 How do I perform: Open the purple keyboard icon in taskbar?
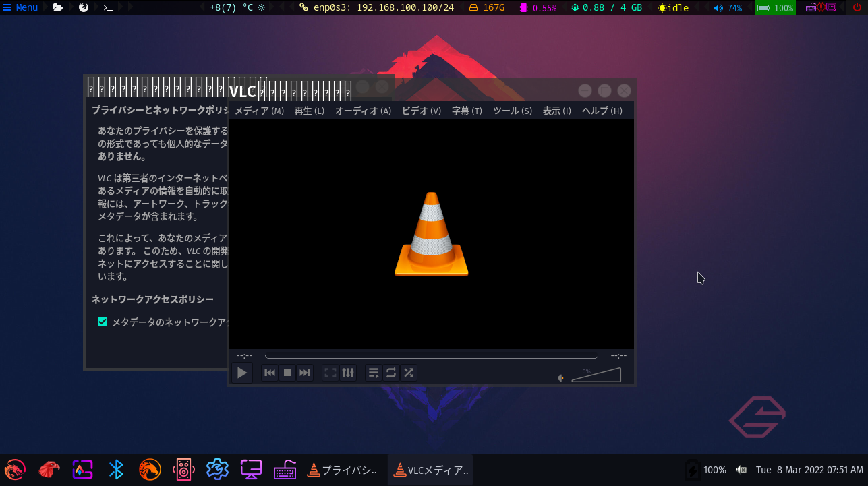285,469
